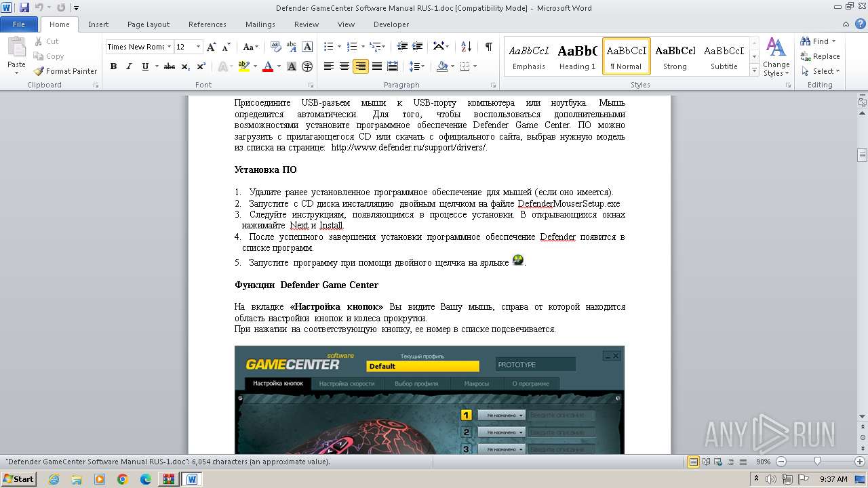Apply red font color
This screenshot has width=868, height=488.
[x=267, y=66]
